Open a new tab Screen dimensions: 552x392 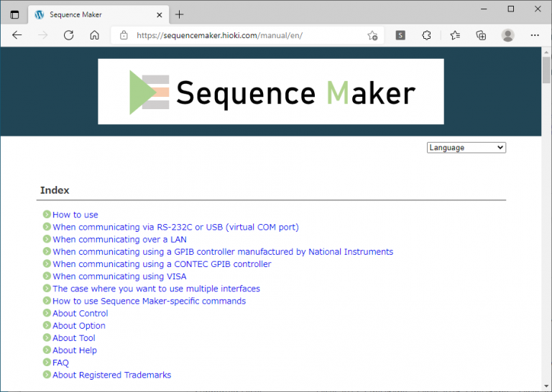[179, 14]
